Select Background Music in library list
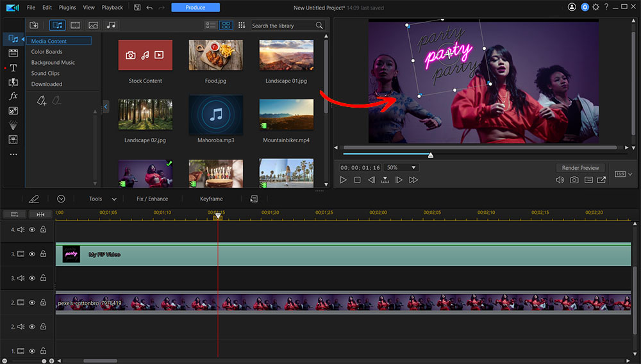Viewport: 641px width, 364px height. tap(53, 63)
